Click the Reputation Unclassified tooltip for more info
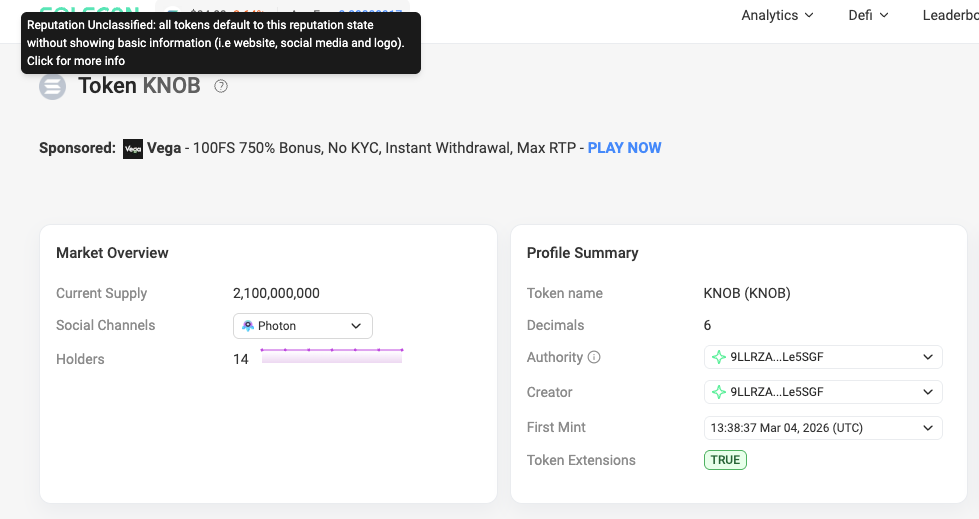The image size is (979, 519). tap(220, 43)
